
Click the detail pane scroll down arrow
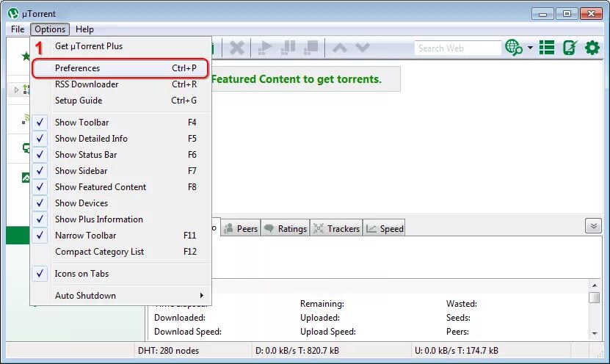(x=594, y=333)
